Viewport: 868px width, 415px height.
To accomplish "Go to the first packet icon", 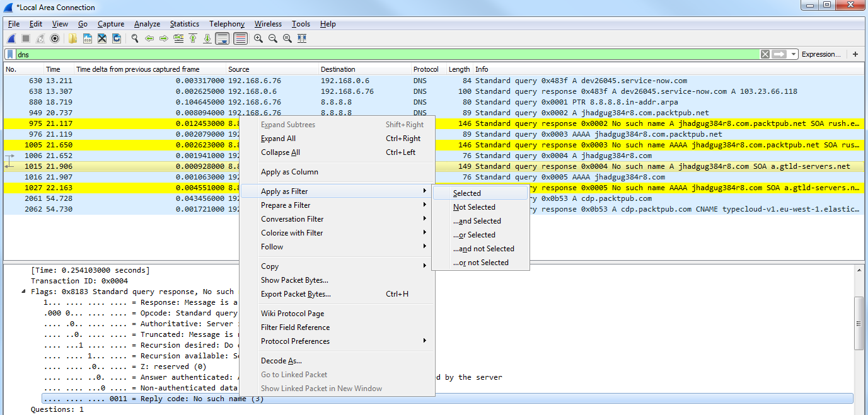I will [x=193, y=38].
